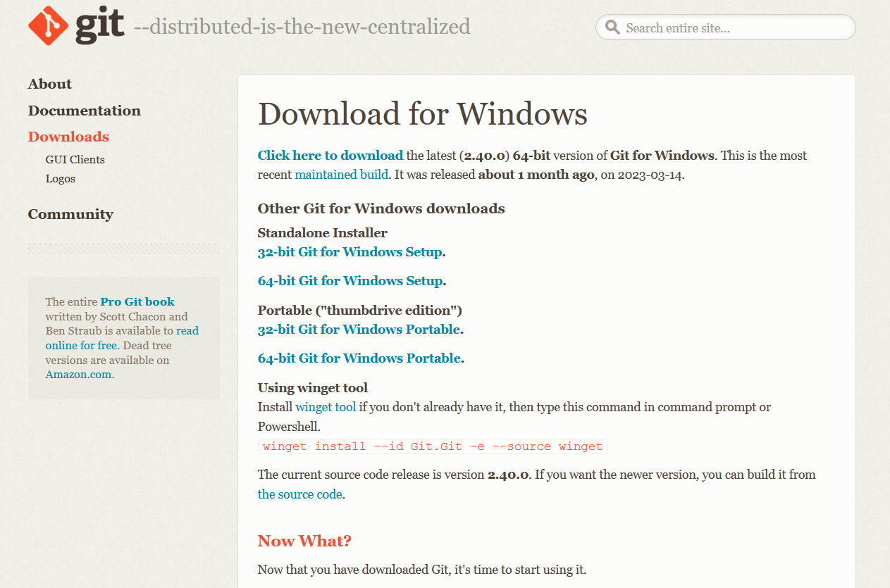The height and width of the screenshot is (588, 890).
Task: Open the Downloads section in sidebar
Action: point(68,137)
